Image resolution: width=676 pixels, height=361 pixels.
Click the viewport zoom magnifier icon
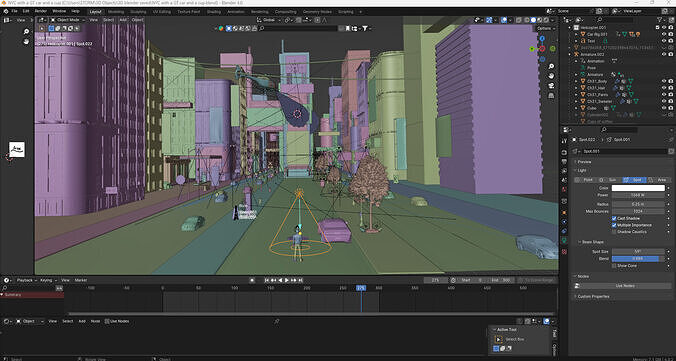(x=551, y=67)
